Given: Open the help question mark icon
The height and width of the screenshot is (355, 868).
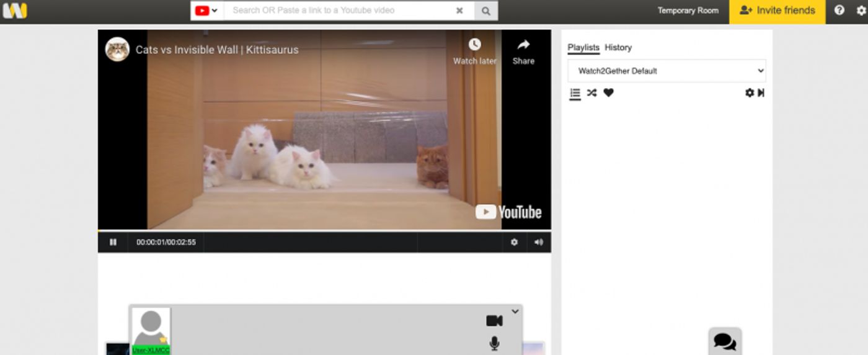Looking at the screenshot, I should 839,11.
